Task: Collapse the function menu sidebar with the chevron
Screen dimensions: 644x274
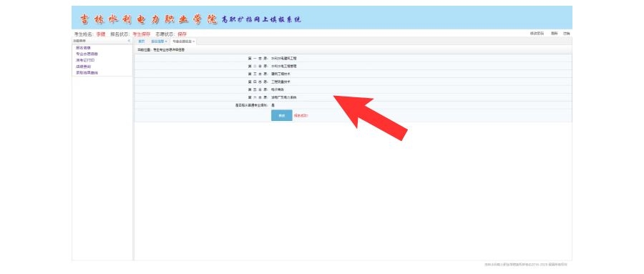Action: tap(129, 41)
